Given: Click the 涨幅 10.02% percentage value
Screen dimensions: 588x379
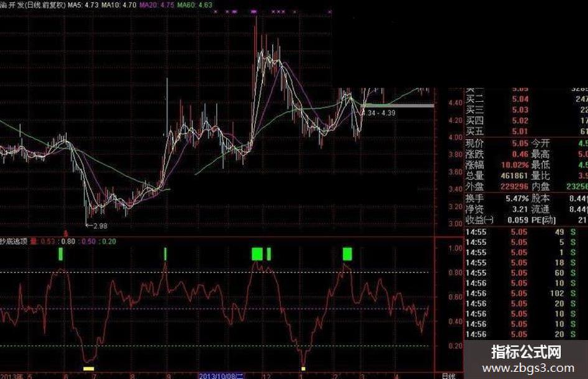Looking at the screenshot, I should [515, 165].
